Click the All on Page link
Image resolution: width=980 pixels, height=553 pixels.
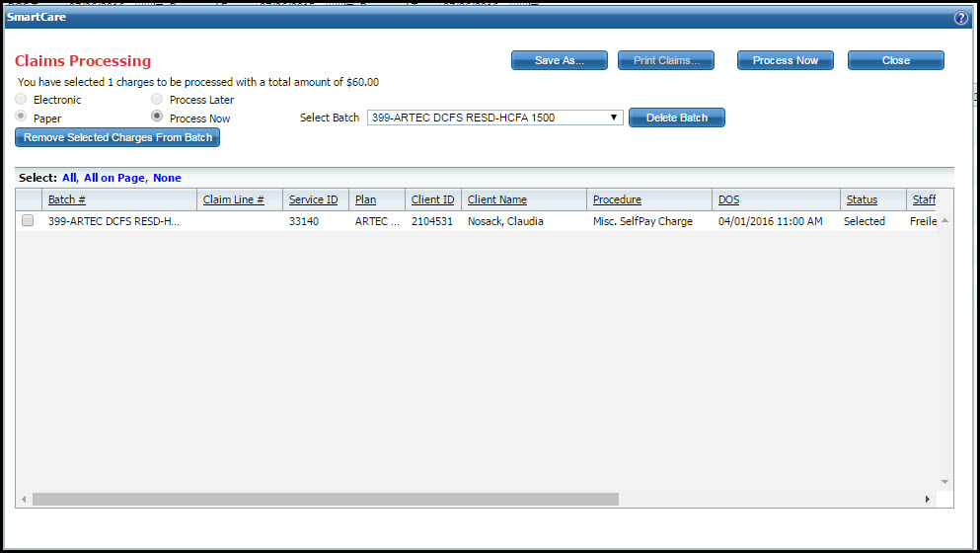(x=113, y=178)
